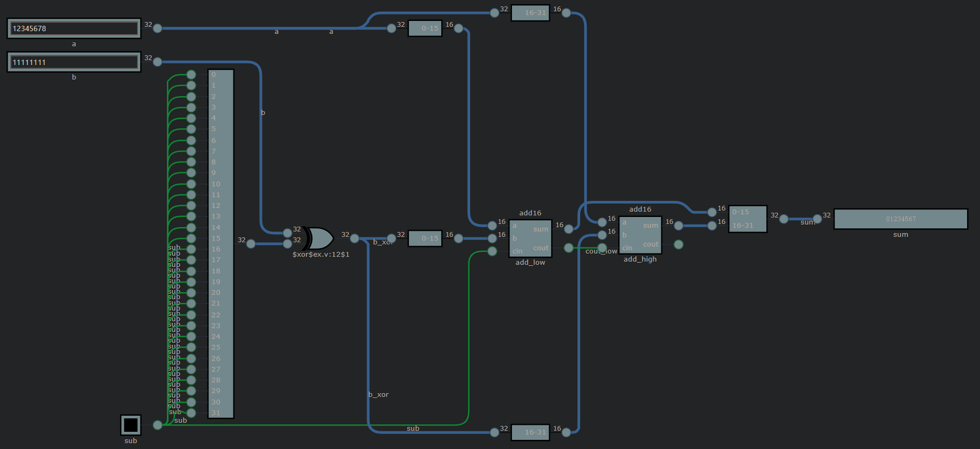Click the 16-bit output port of the bottom 16-31 slice
Screen dimensions: 980x449
(x=566, y=432)
